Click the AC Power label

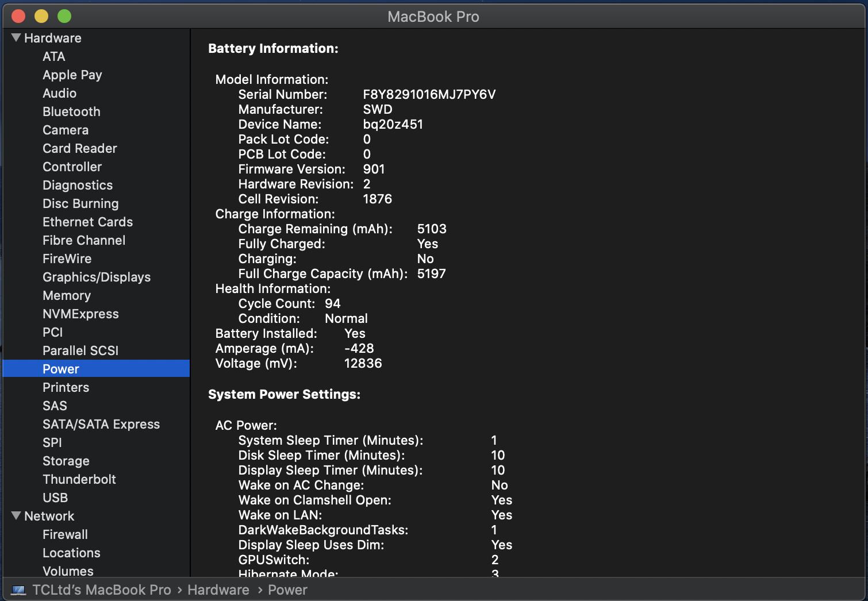[x=246, y=425]
